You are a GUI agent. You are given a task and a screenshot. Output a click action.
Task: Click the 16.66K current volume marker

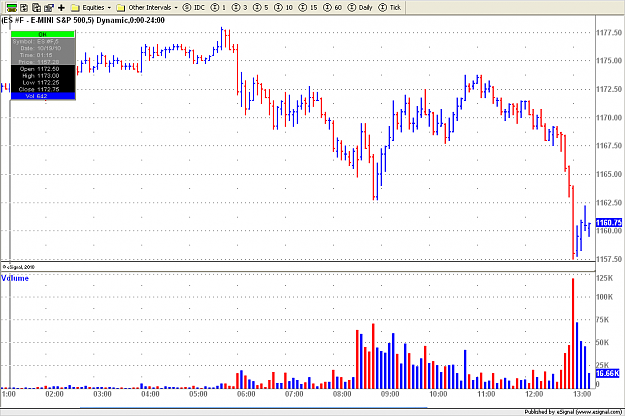click(607, 373)
